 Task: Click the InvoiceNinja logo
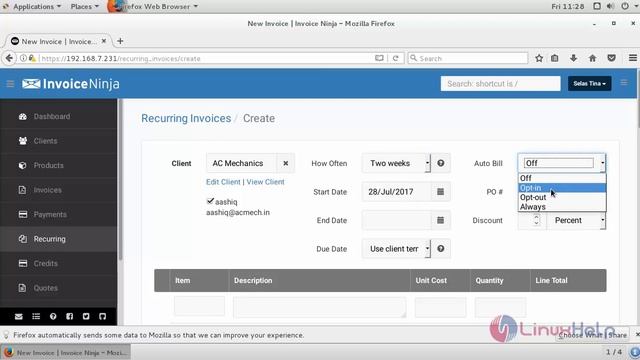tap(71, 84)
